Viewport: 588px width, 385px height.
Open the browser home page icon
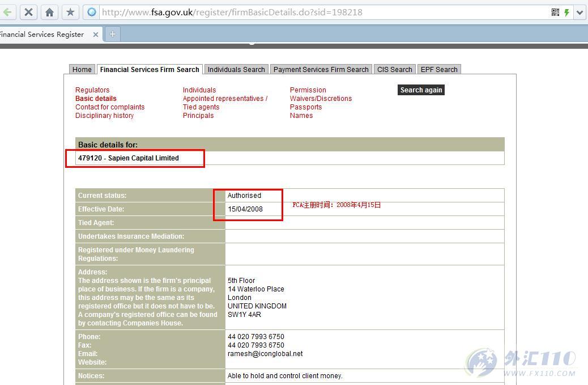(x=49, y=12)
